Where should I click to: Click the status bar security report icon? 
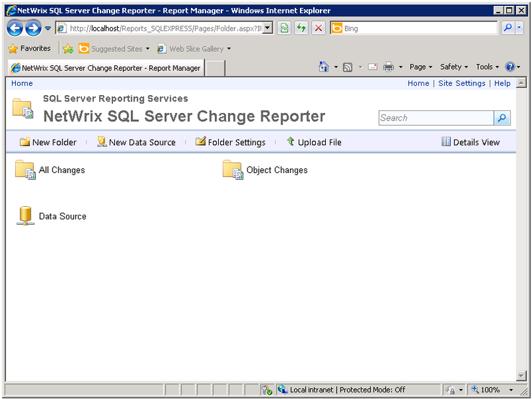coord(267,390)
